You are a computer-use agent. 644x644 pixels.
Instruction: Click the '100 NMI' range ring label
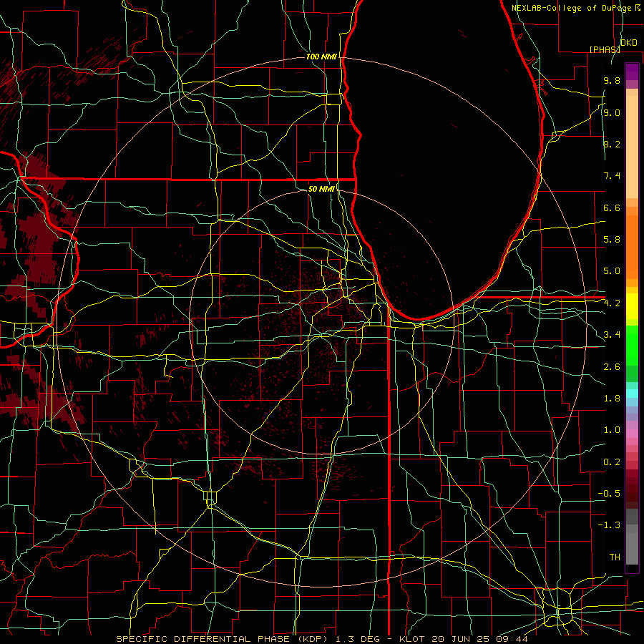(321, 57)
